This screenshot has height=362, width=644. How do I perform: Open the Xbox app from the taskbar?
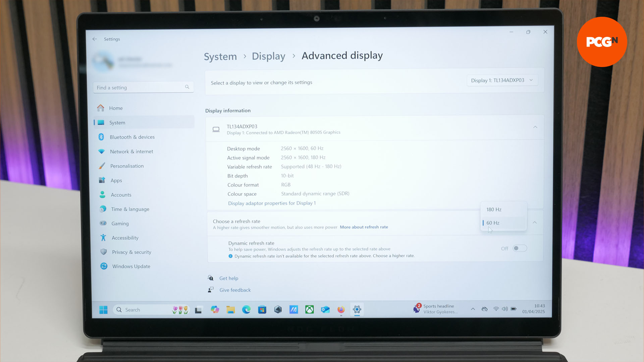click(309, 309)
